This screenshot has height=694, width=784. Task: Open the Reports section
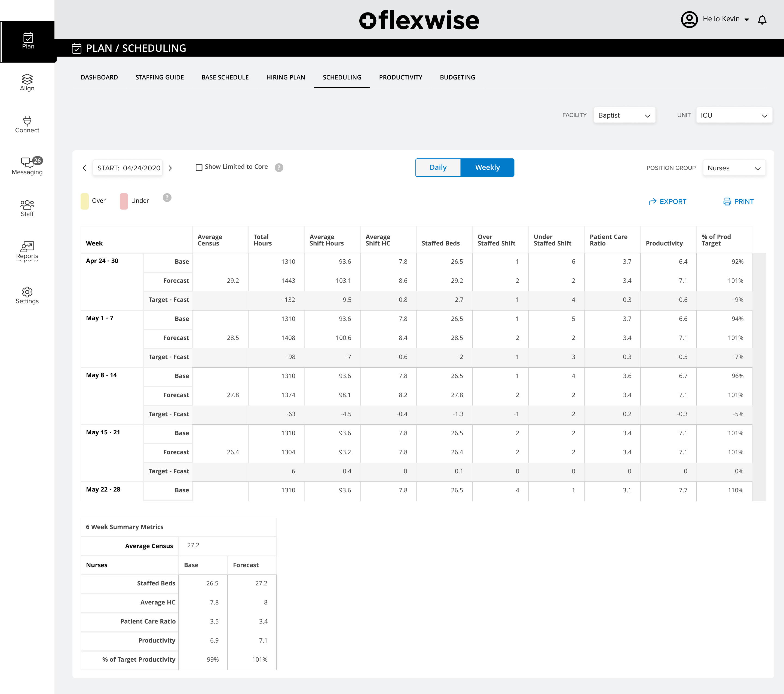coord(27,250)
